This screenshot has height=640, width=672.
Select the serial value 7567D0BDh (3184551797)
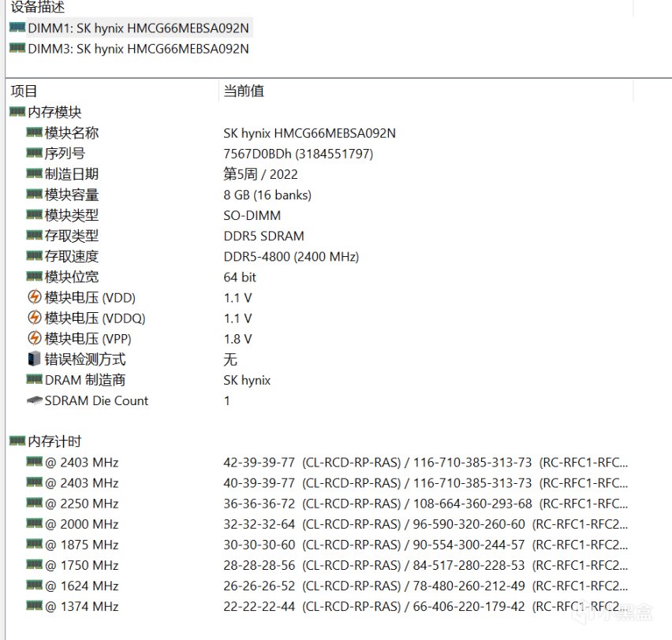[298, 154]
